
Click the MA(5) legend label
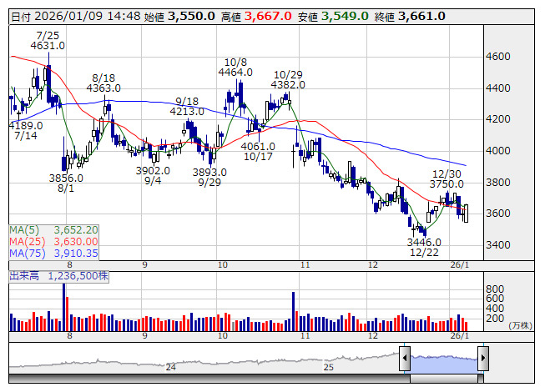point(24,230)
